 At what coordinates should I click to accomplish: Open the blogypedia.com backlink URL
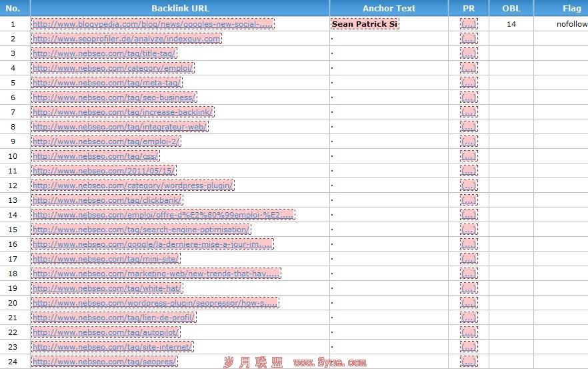(x=153, y=24)
